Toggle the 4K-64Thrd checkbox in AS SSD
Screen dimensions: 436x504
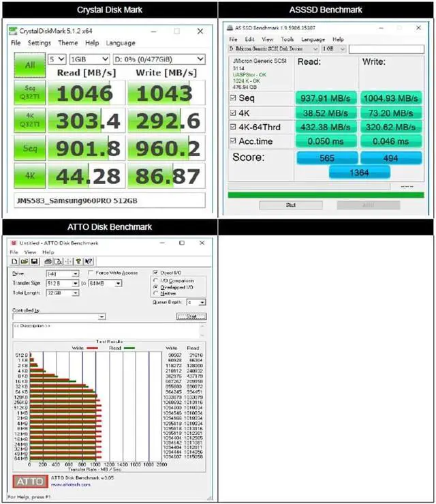(x=234, y=127)
